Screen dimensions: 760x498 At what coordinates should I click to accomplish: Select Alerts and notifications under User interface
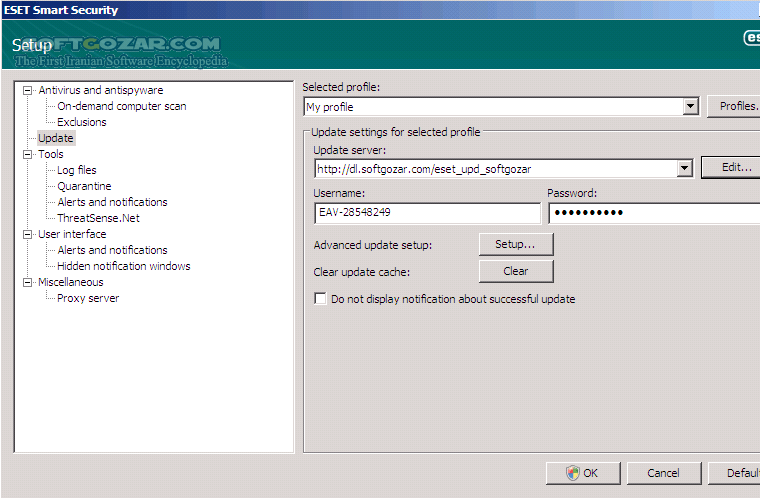coord(112,250)
